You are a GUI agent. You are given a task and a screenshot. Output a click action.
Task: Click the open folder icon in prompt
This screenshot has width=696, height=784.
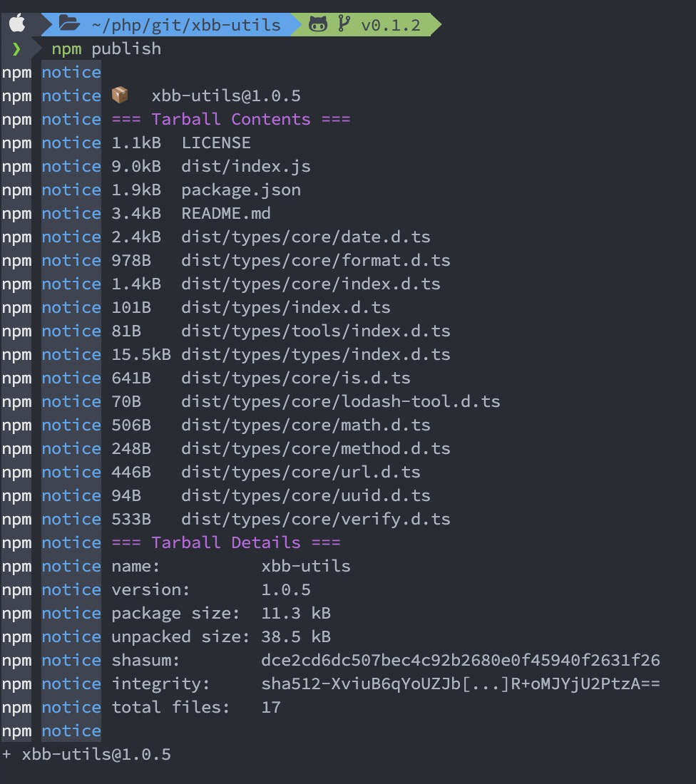tap(69, 24)
